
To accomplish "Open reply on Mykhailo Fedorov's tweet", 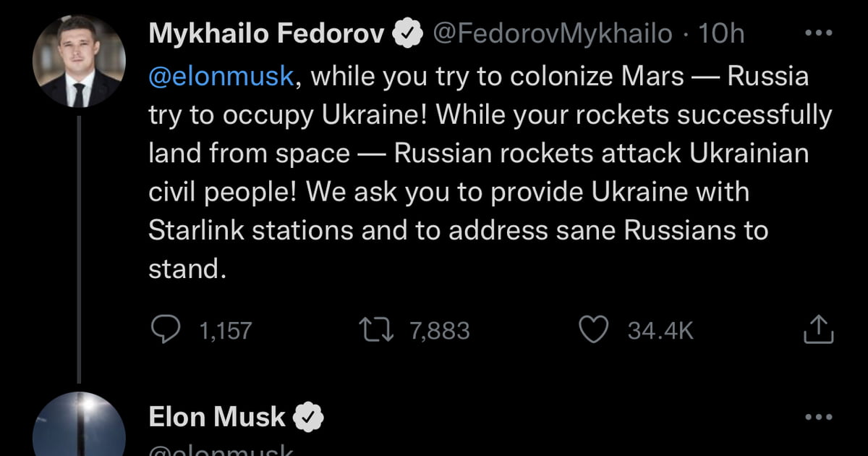I will (x=166, y=331).
